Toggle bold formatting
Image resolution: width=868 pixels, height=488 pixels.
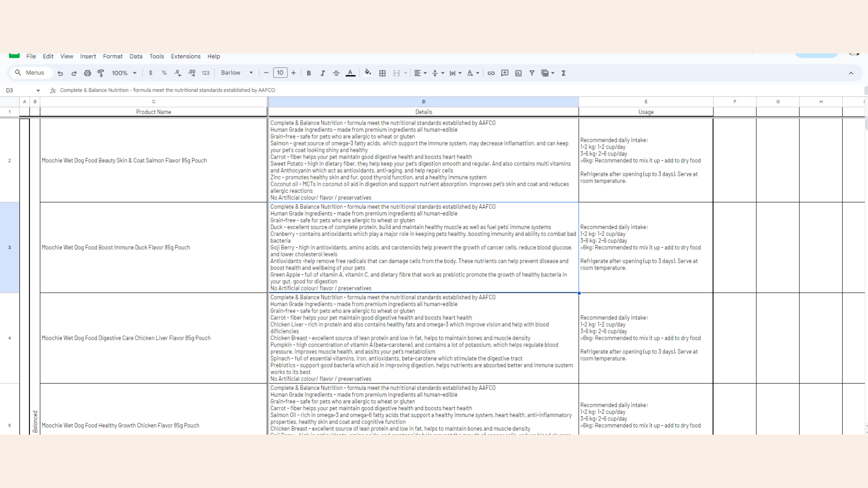pyautogui.click(x=309, y=73)
